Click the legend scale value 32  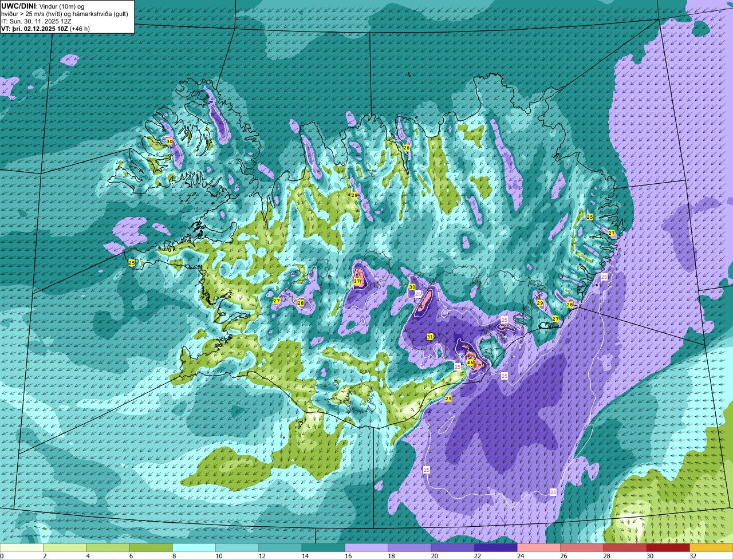tap(693, 556)
